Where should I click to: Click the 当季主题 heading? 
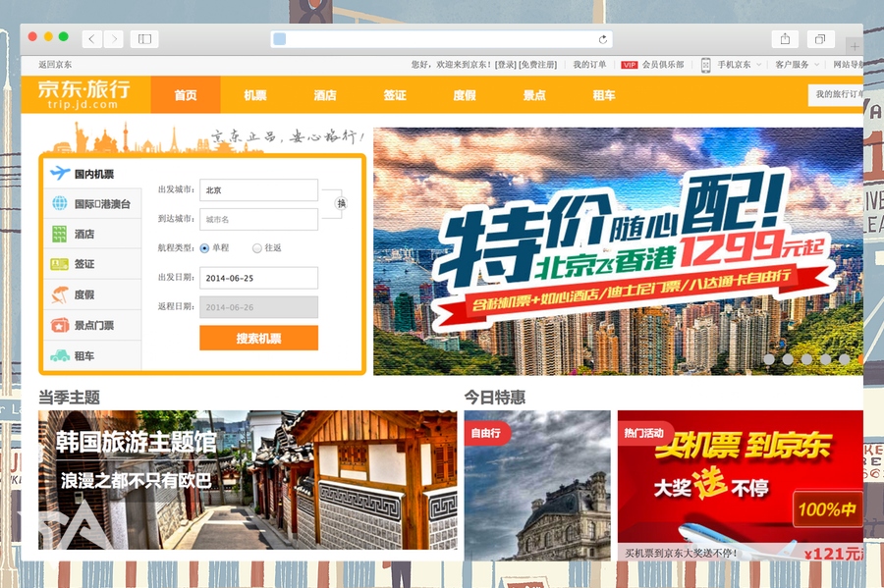click(x=70, y=397)
